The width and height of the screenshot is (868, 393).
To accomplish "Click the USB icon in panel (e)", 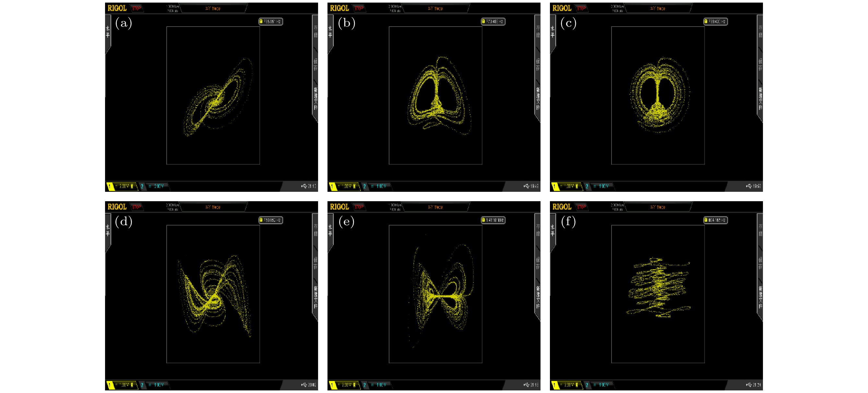I will click(526, 385).
